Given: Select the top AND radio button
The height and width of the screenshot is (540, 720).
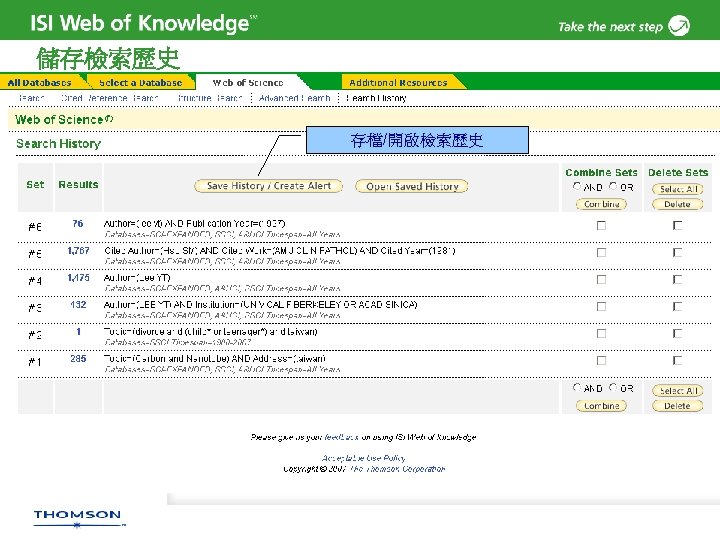Looking at the screenshot, I should pos(577,186).
